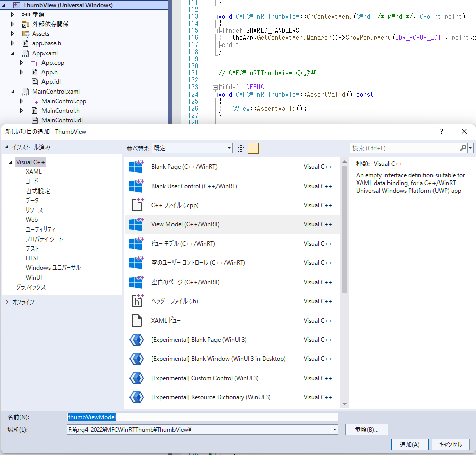Select the ユーティリティ category

(40, 230)
